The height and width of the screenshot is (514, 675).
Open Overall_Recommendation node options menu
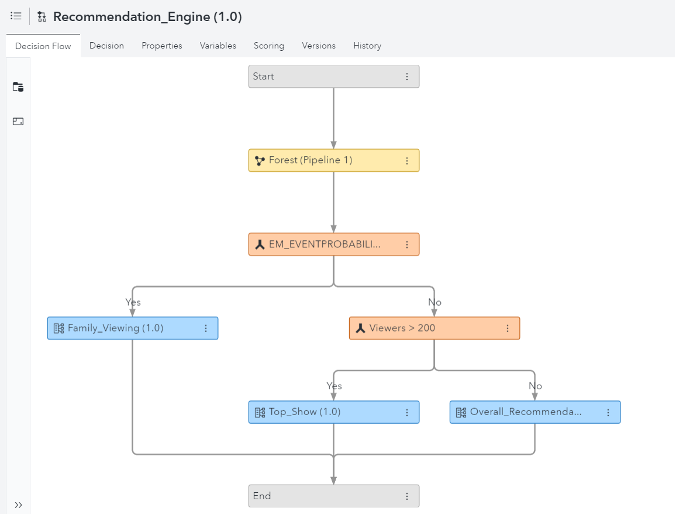(x=607, y=412)
